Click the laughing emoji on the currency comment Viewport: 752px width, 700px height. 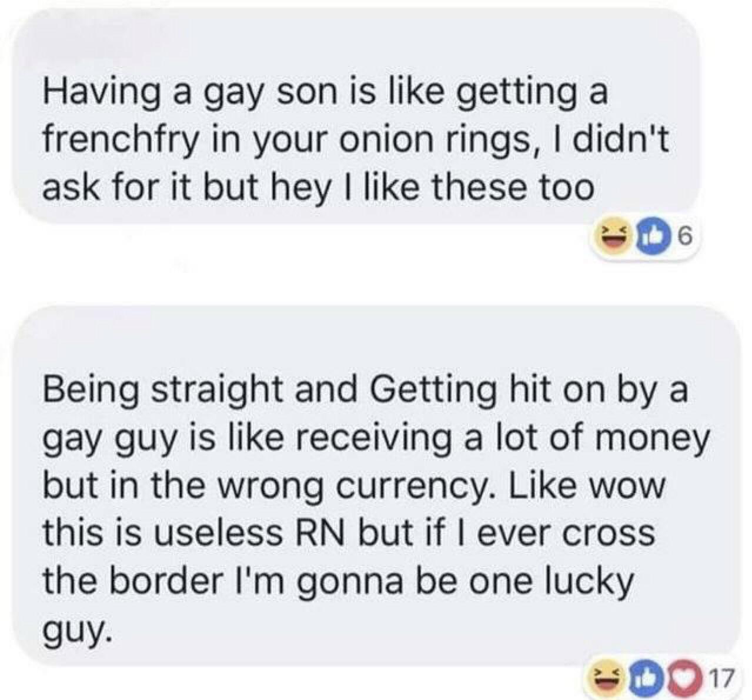point(606,678)
